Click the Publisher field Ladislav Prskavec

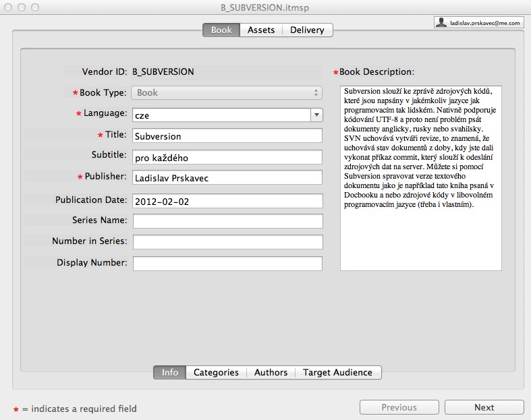tap(227, 178)
